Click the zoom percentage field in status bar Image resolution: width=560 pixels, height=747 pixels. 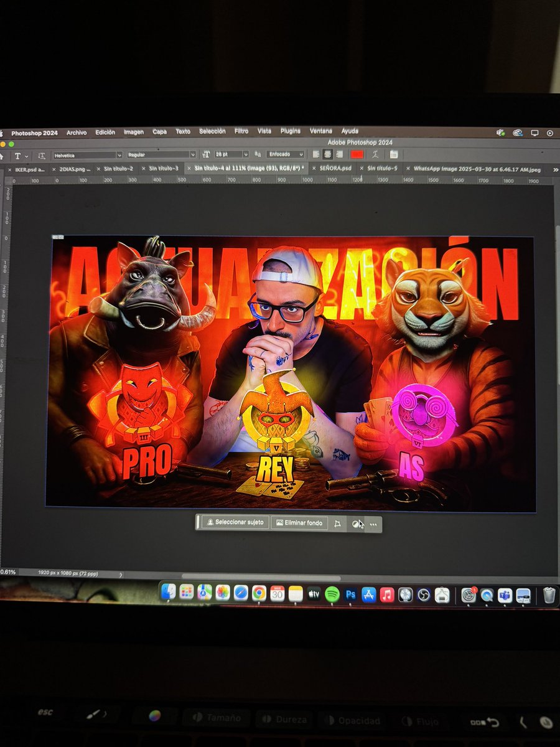tap(9, 571)
